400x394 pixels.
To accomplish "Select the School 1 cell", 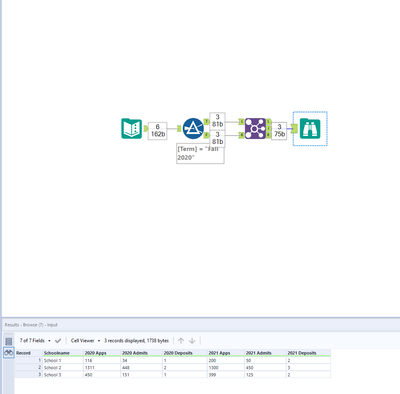I will 63,360.
